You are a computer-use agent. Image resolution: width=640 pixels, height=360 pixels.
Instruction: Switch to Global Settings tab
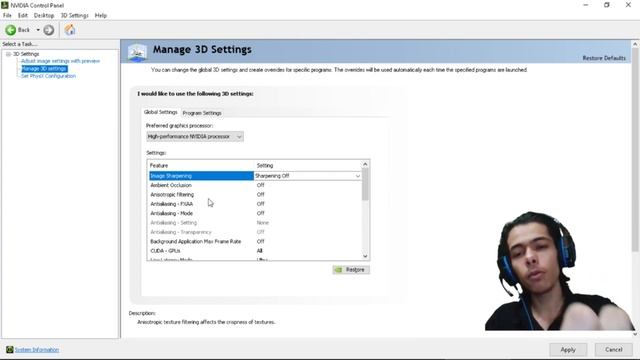coord(160,112)
